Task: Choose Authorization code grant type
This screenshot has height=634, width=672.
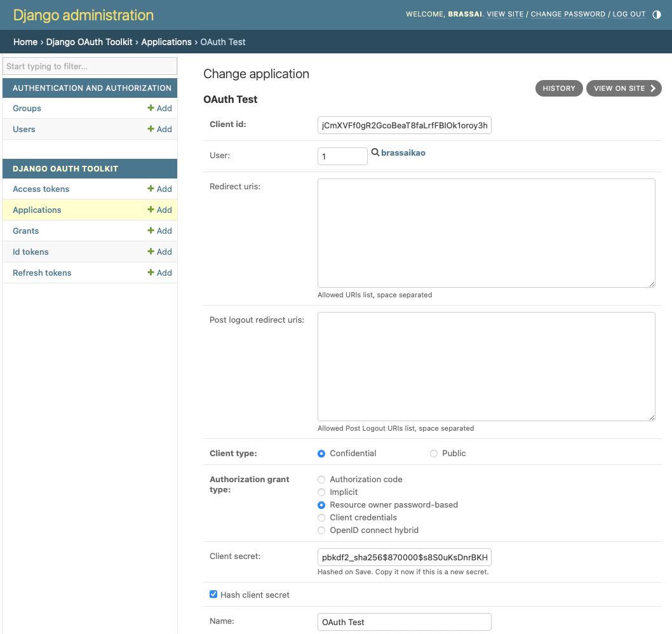Action: (321, 480)
